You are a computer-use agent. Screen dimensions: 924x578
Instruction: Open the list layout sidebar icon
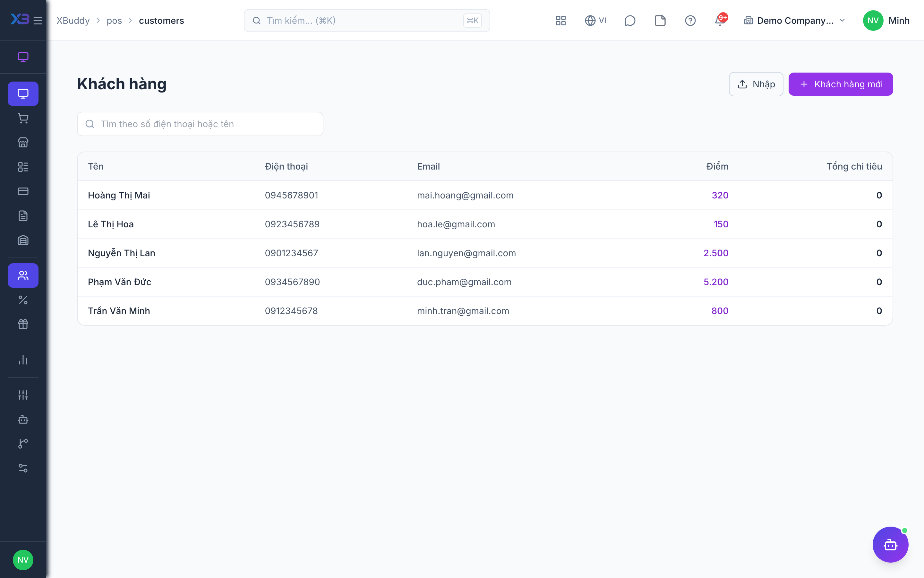coord(23,167)
